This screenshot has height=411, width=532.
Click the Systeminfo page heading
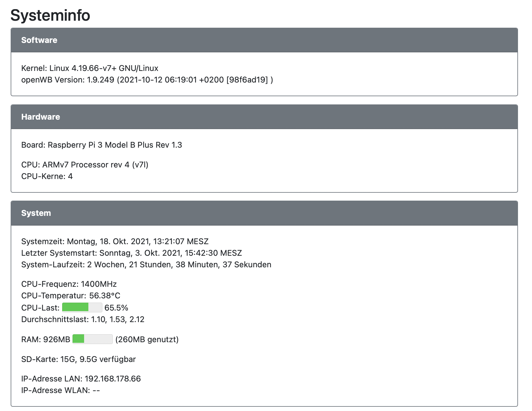pyautogui.click(x=50, y=15)
